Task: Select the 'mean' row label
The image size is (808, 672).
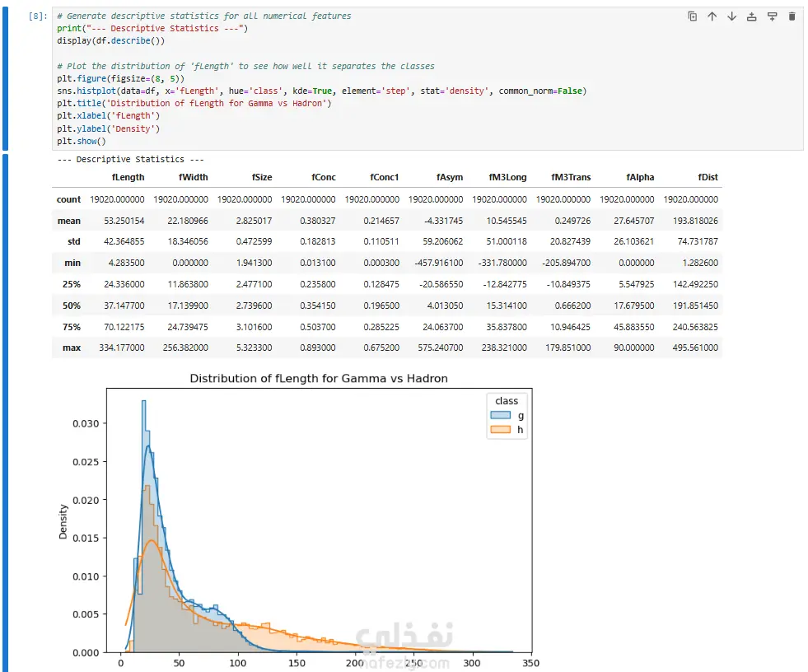Action: pos(69,221)
